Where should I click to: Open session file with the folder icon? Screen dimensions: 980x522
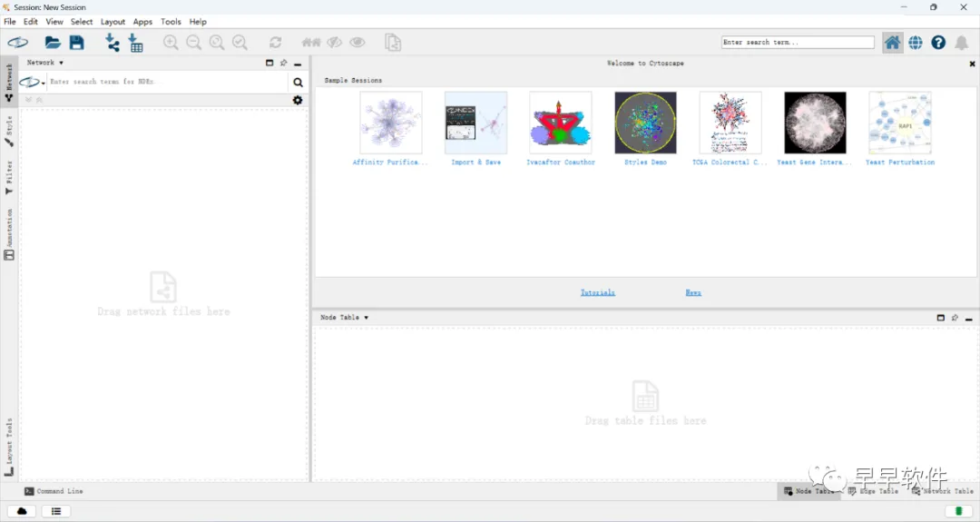coord(53,43)
